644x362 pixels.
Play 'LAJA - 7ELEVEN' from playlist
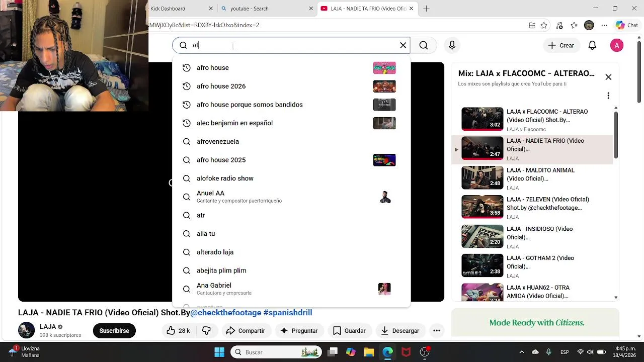[x=532, y=208]
